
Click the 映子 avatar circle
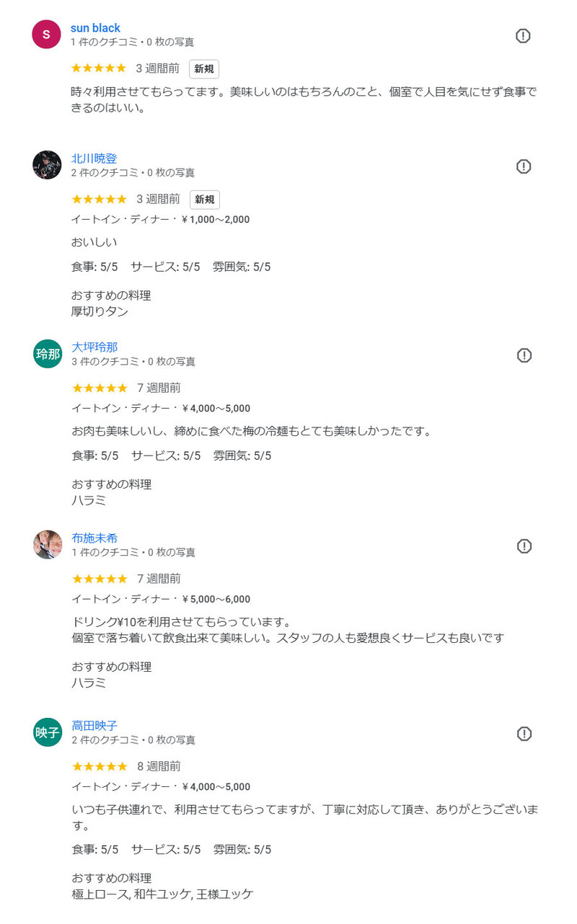48,732
